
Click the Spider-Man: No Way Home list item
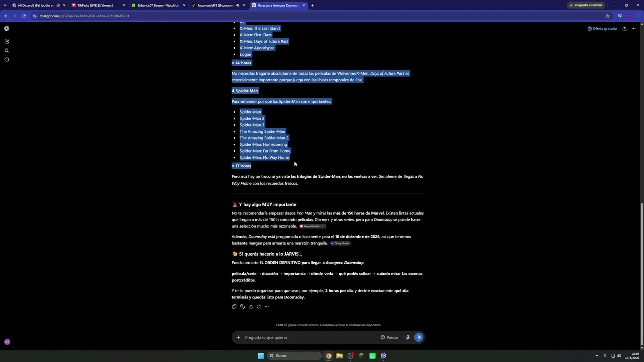264,157
